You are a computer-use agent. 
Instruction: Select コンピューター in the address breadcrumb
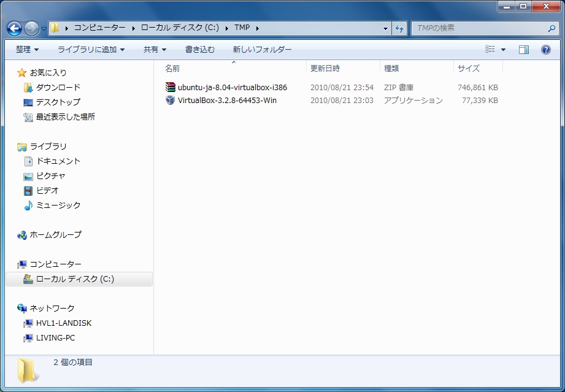click(100, 28)
